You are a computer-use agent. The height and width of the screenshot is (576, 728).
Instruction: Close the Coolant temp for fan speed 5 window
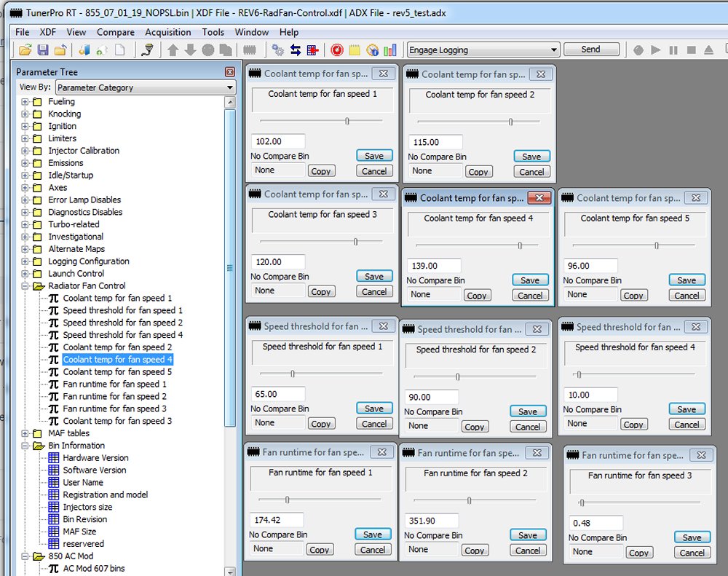[696, 198]
